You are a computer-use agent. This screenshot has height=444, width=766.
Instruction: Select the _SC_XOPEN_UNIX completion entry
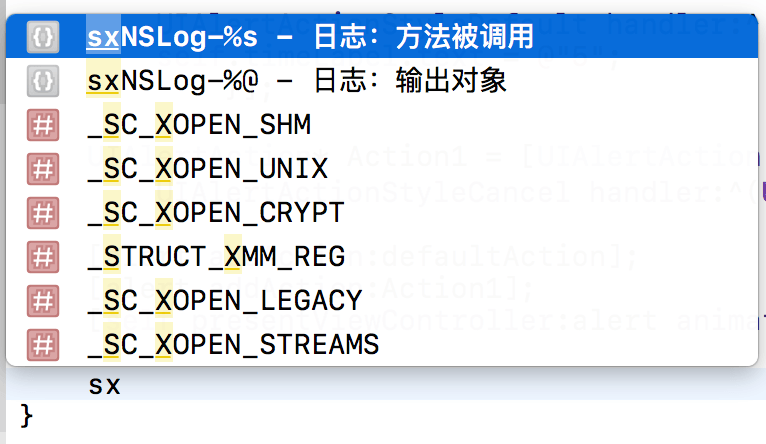382,169
